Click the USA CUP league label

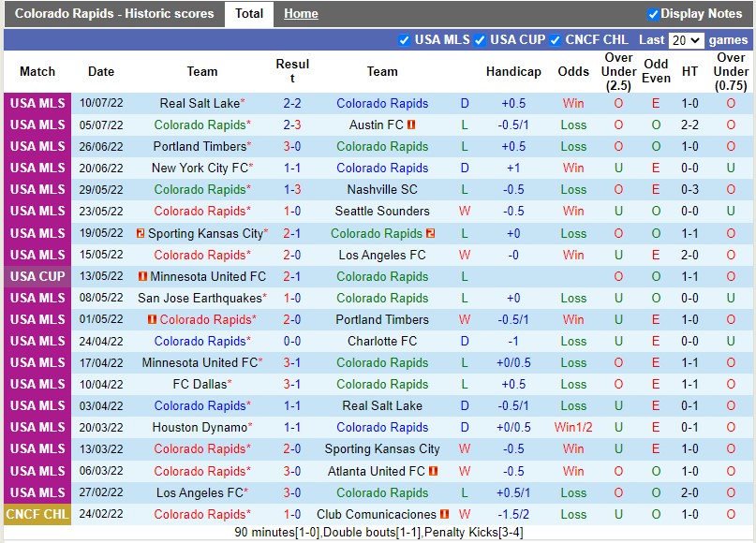[x=37, y=276]
